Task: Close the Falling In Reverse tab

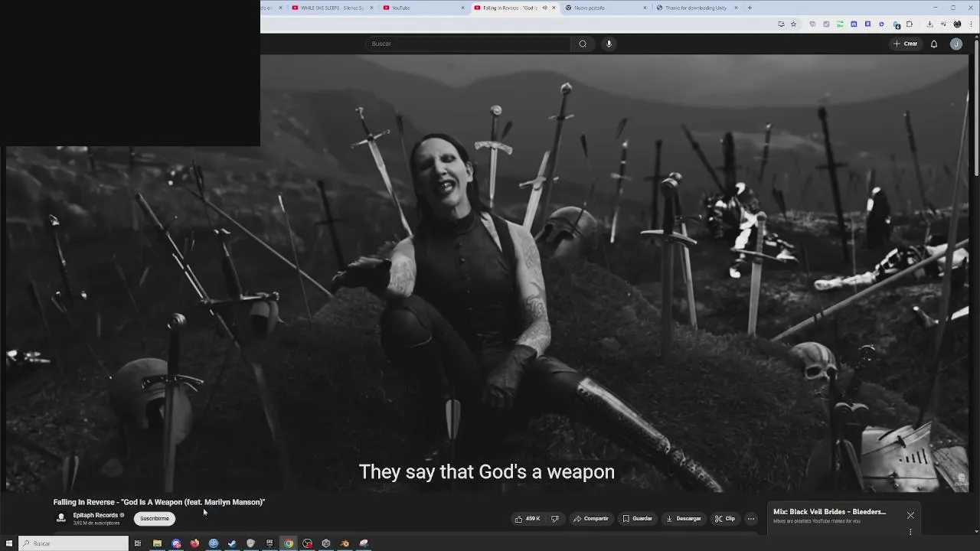Action: tap(554, 8)
